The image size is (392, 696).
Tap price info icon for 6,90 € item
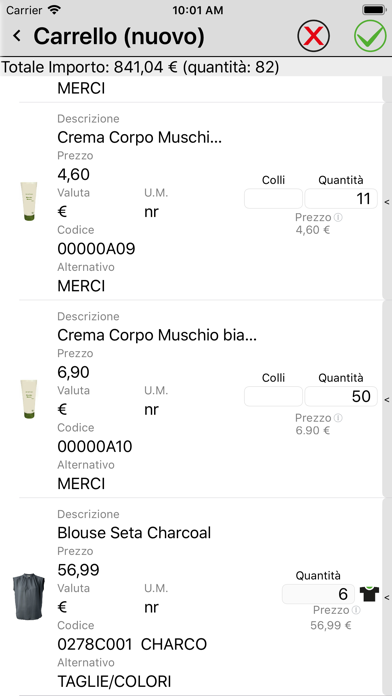338,418
